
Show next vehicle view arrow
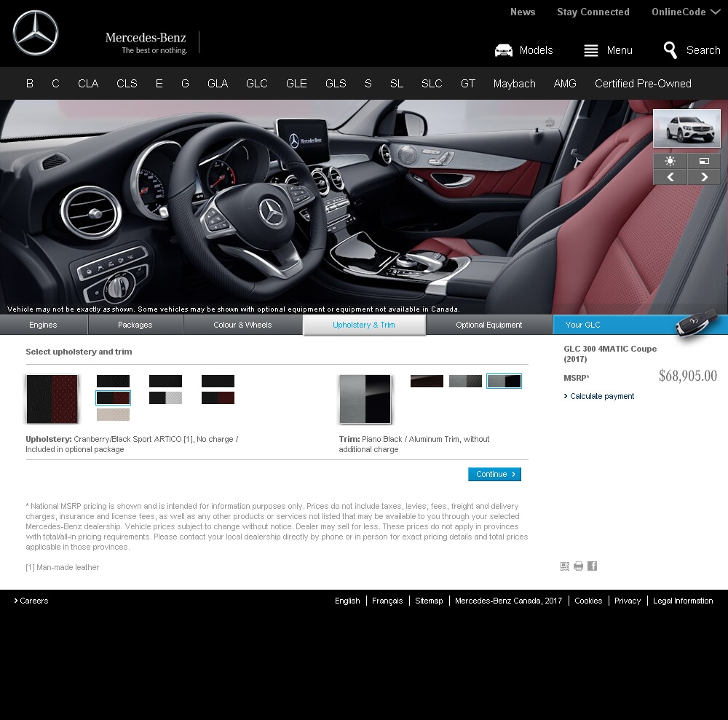(704, 177)
